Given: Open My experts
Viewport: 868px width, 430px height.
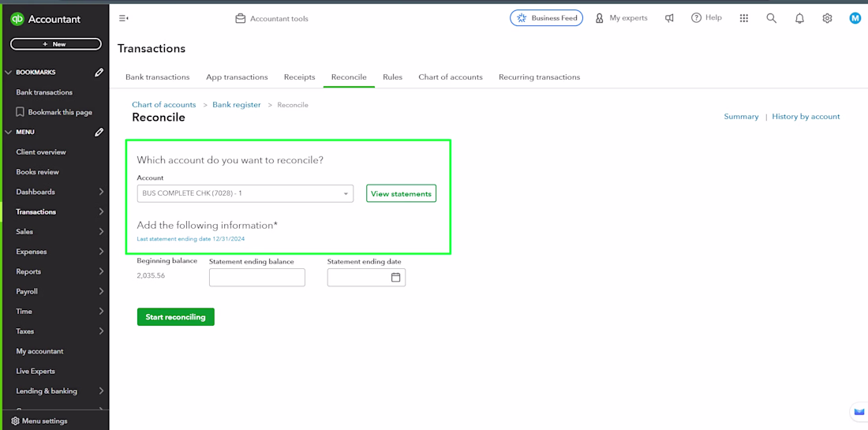Looking at the screenshot, I should pos(621,18).
